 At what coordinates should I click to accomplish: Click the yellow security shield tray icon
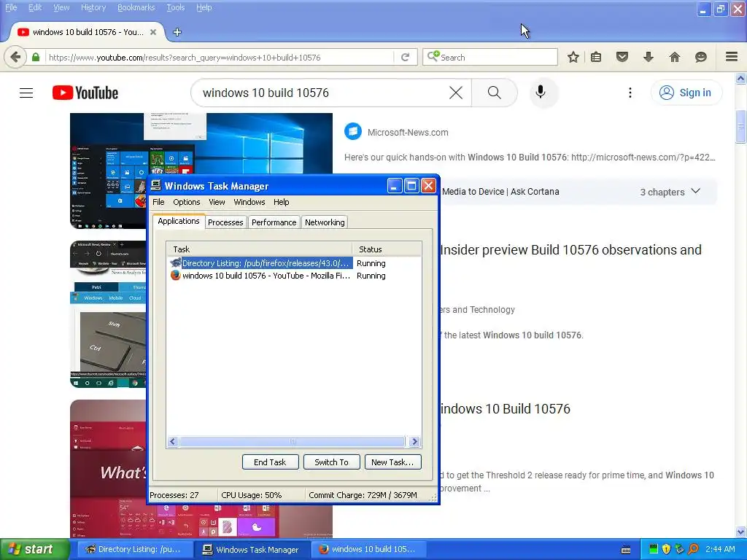[666, 549]
